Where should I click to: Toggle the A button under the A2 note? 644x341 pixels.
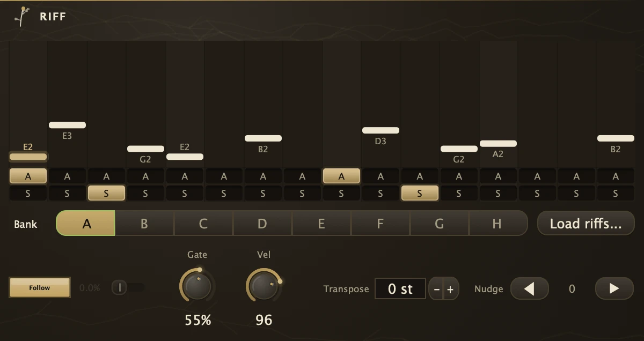point(498,176)
